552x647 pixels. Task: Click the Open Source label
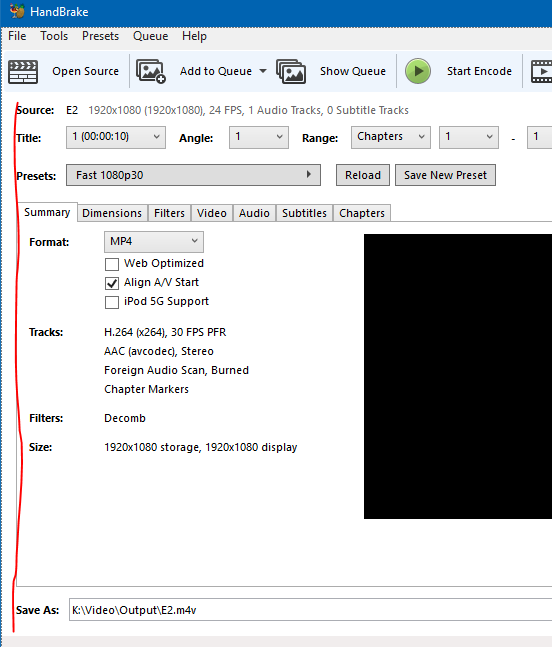[85, 71]
